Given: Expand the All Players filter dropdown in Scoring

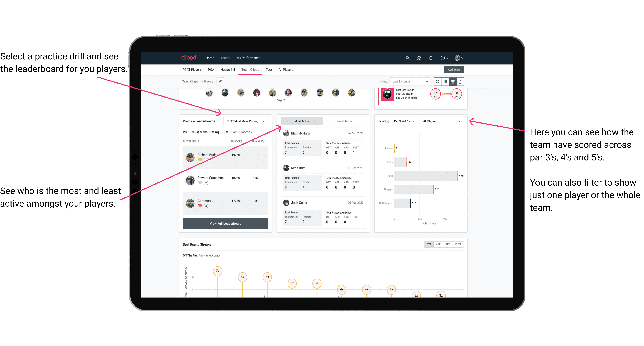Looking at the screenshot, I should pyautogui.click(x=445, y=121).
